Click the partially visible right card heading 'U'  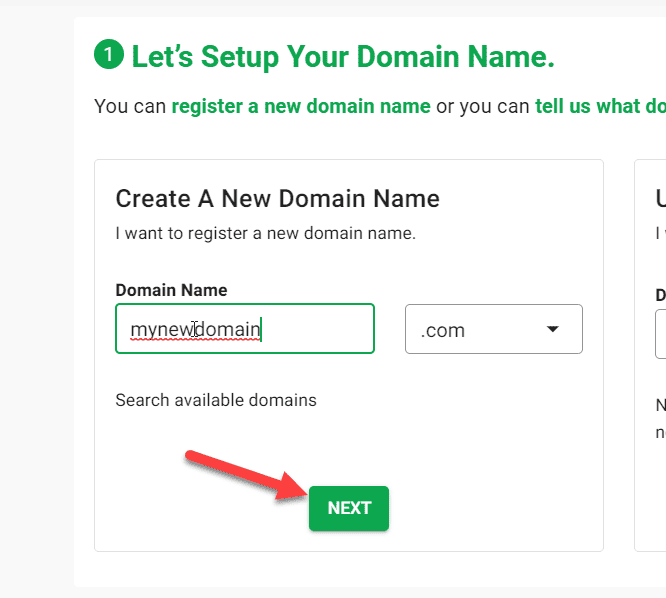coord(661,198)
